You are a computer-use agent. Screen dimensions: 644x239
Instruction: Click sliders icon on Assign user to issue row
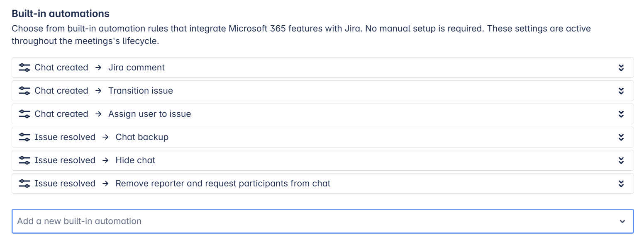click(x=24, y=114)
